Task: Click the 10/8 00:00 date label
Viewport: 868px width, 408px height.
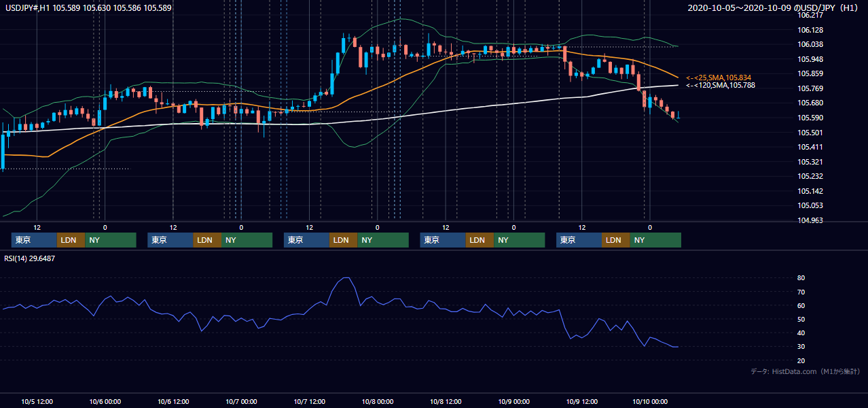Action: coord(378,402)
